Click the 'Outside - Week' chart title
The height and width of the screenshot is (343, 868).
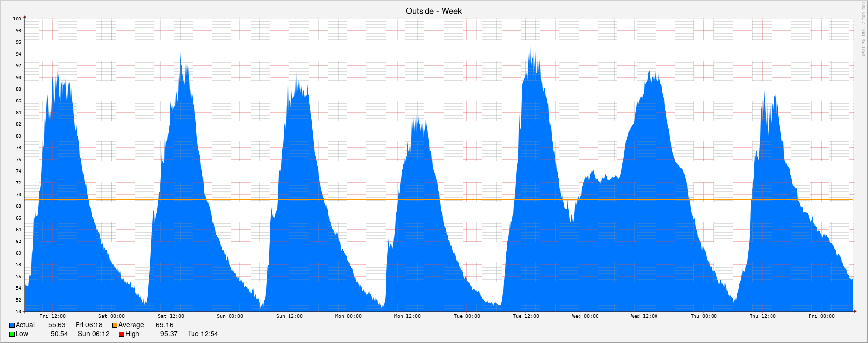coord(433,11)
